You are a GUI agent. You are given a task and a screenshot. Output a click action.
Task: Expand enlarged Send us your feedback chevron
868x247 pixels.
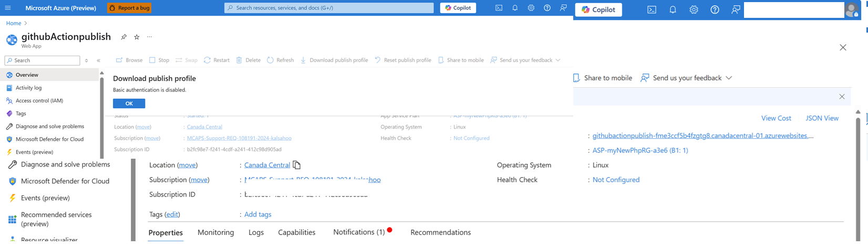click(x=729, y=78)
